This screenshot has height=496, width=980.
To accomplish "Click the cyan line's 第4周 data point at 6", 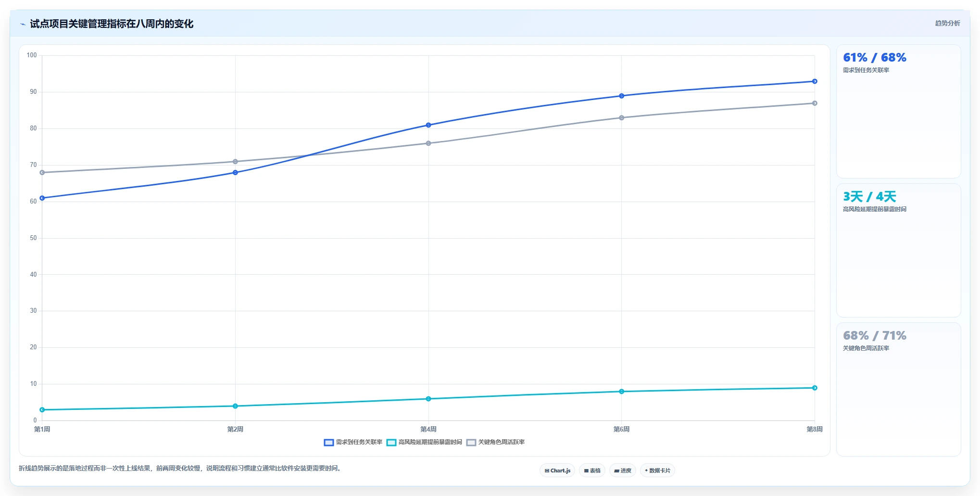I will pos(428,399).
